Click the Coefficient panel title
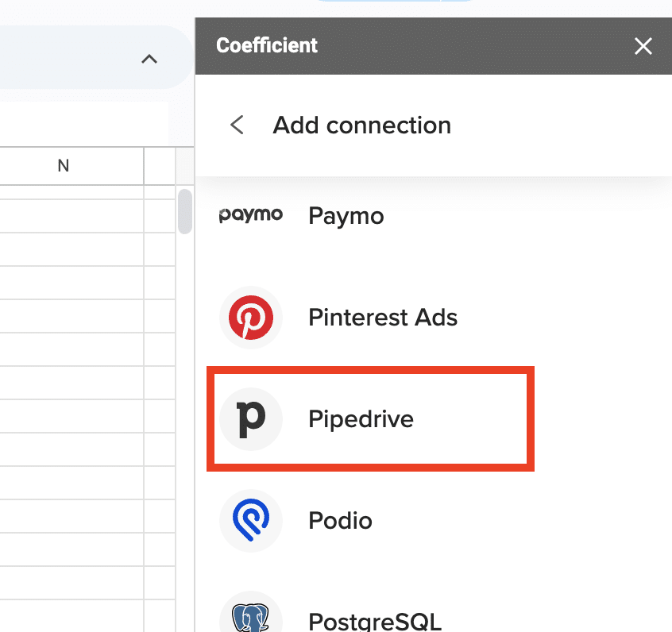Screen dimensions: 672x632 [267, 45]
